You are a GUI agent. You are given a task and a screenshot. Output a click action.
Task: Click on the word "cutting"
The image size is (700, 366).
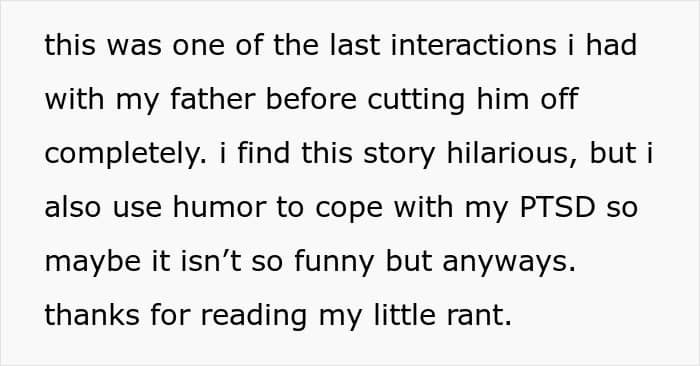coord(416,102)
